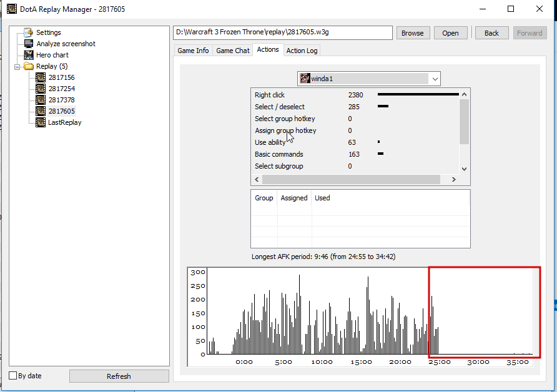Select the Settings tree item
The height and width of the screenshot is (392, 557).
click(49, 32)
